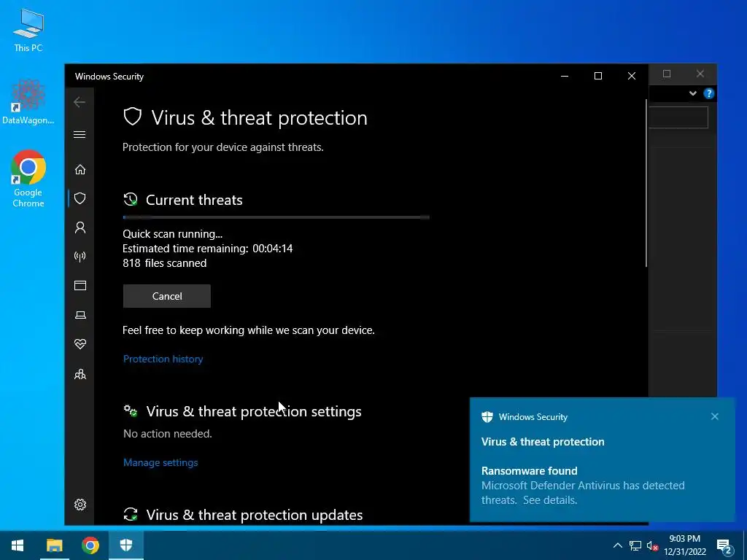Select the DataWagon desktop shortcut
Image resolution: width=747 pixels, height=560 pixels.
click(x=28, y=102)
